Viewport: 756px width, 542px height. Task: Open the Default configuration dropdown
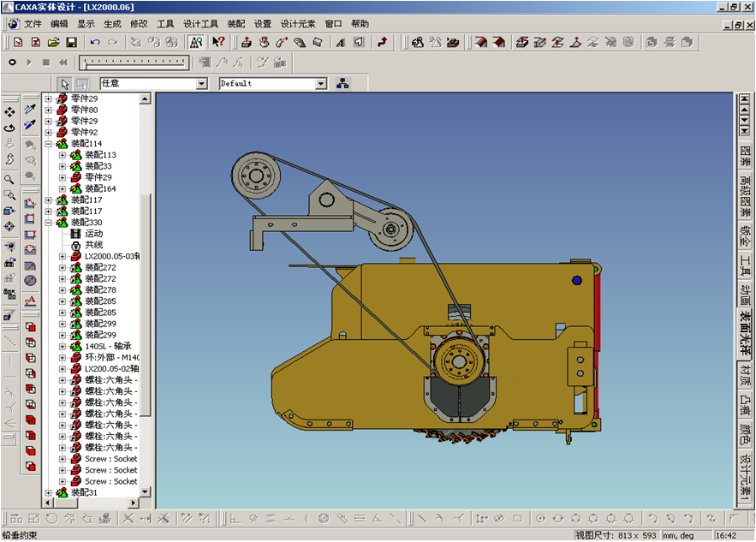pyautogui.click(x=321, y=84)
